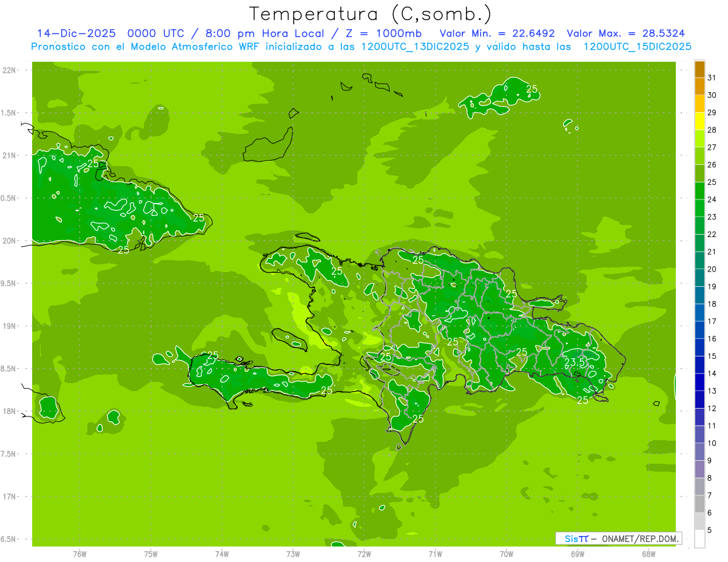
Task: Select the date text "14-Dic-2025"
Action: [x=76, y=33]
